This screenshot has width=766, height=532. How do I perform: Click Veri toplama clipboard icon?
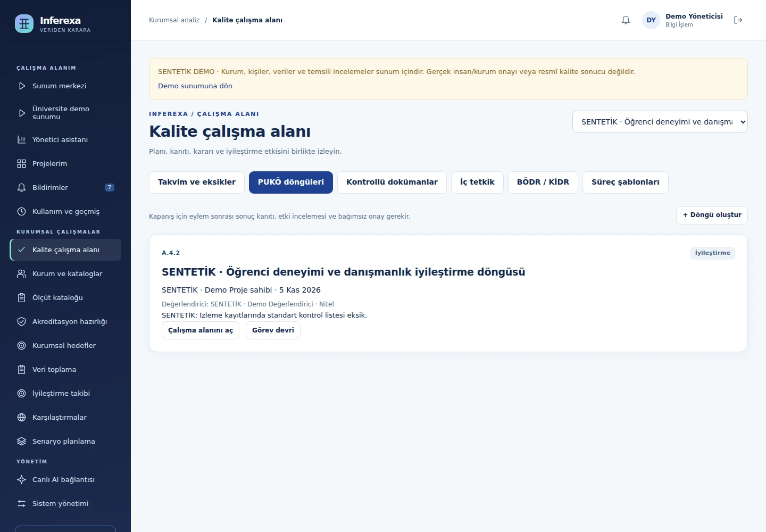22,369
